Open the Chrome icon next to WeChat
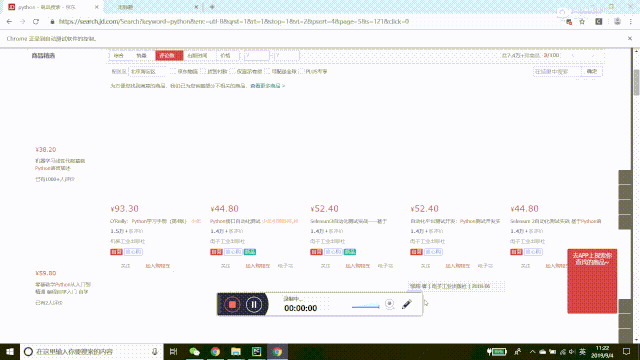This screenshot has height=360, width=640. [215, 351]
